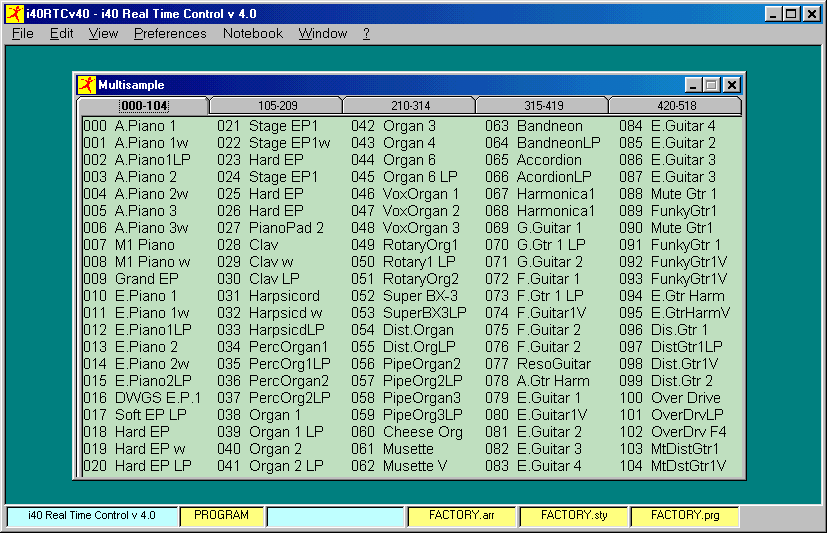Click the FACTORY.prg status bar field
This screenshot has height=533, width=827.
[x=684, y=516]
